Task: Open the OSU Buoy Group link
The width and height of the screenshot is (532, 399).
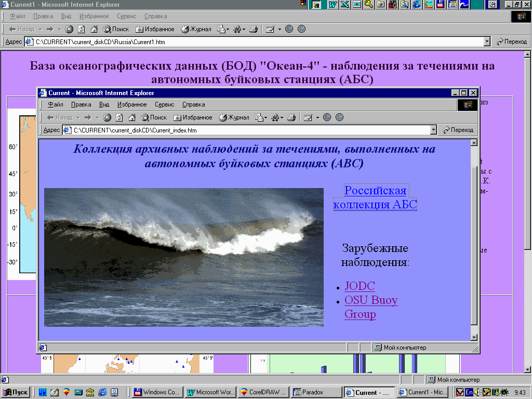Action: (x=370, y=301)
